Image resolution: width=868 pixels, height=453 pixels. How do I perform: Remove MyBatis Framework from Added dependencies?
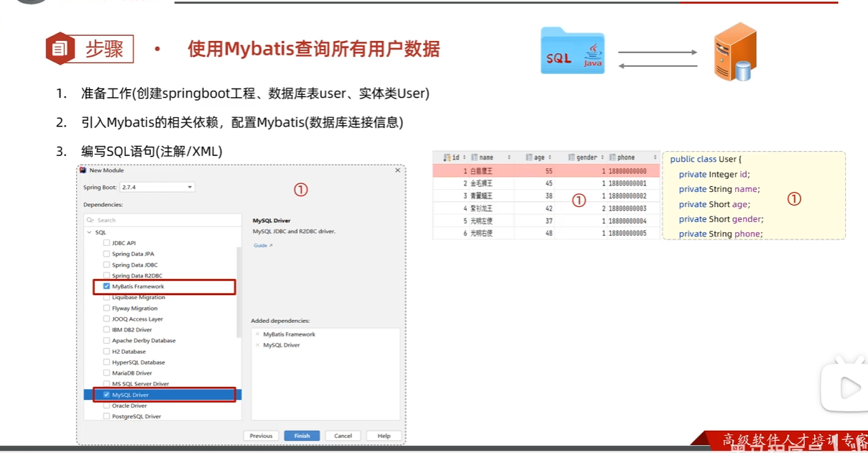coord(258,334)
